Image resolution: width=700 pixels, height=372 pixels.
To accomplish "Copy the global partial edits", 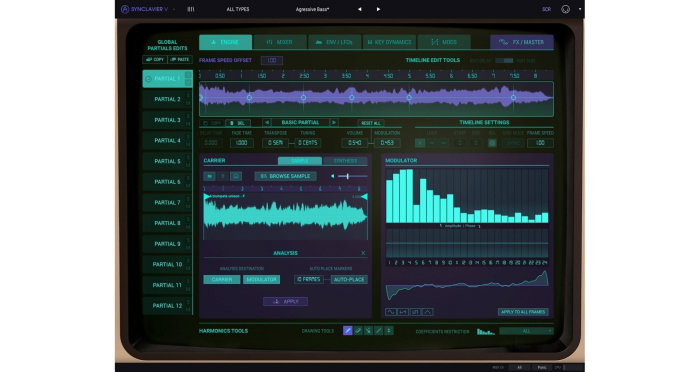I will 155,59.
